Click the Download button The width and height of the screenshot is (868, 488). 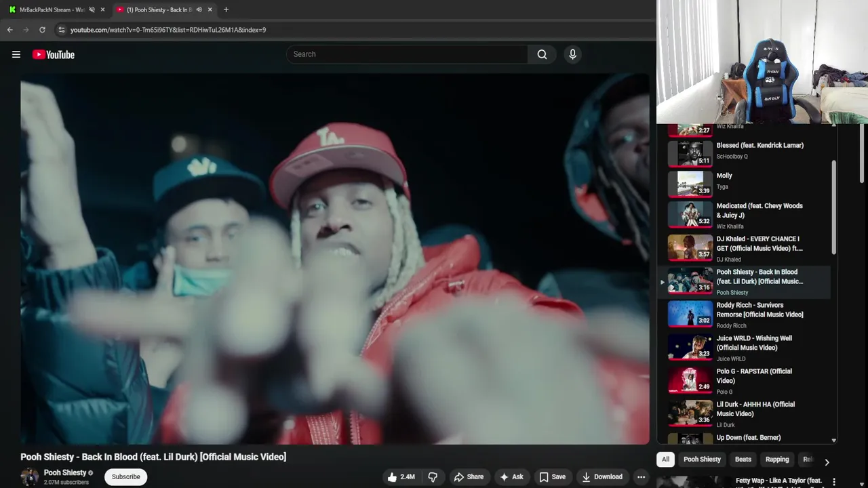(x=601, y=477)
